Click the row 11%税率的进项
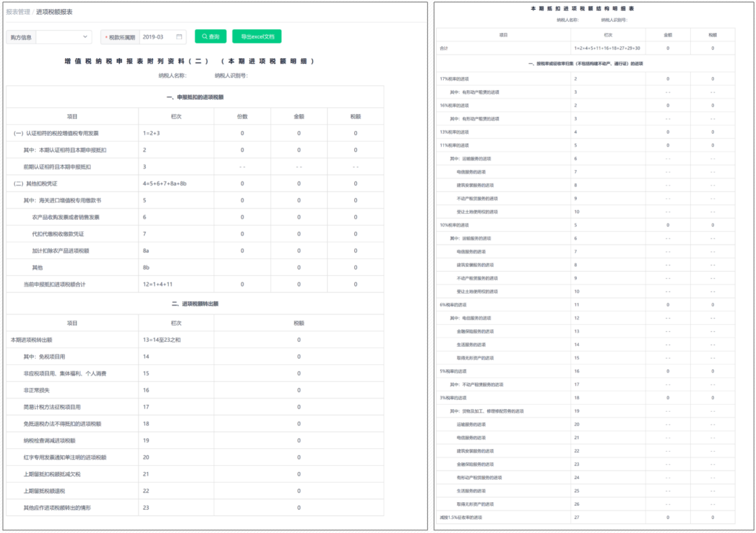The width and height of the screenshot is (756, 533). point(586,145)
